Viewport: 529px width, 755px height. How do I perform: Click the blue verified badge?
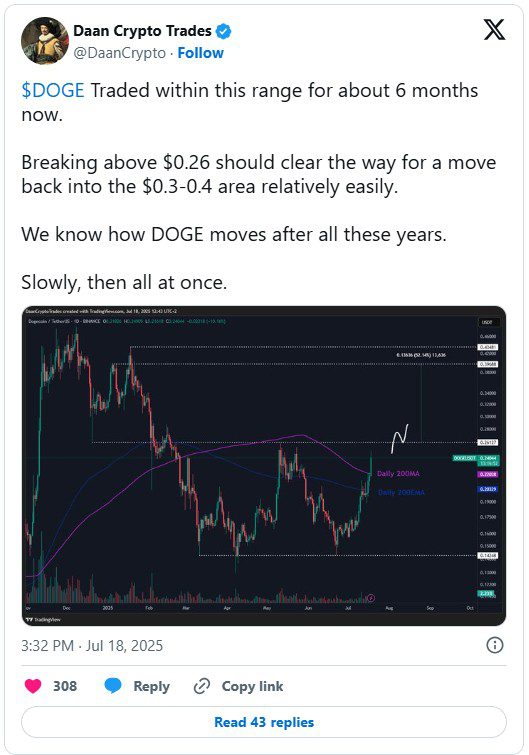tap(223, 31)
